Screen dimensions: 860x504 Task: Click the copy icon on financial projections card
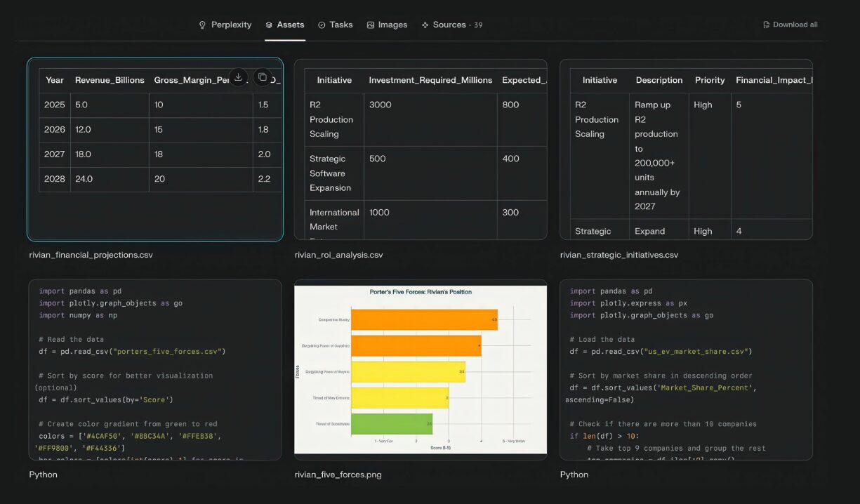click(x=263, y=77)
